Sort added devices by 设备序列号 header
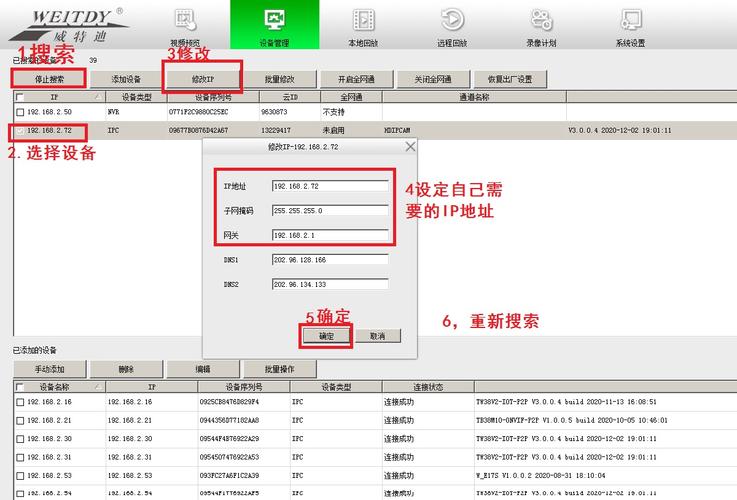Screen dimensions: 737x500 [244, 387]
